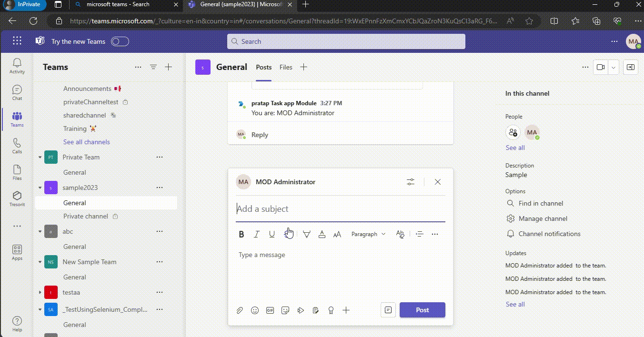Open the Praise badge icon

click(331, 310)
